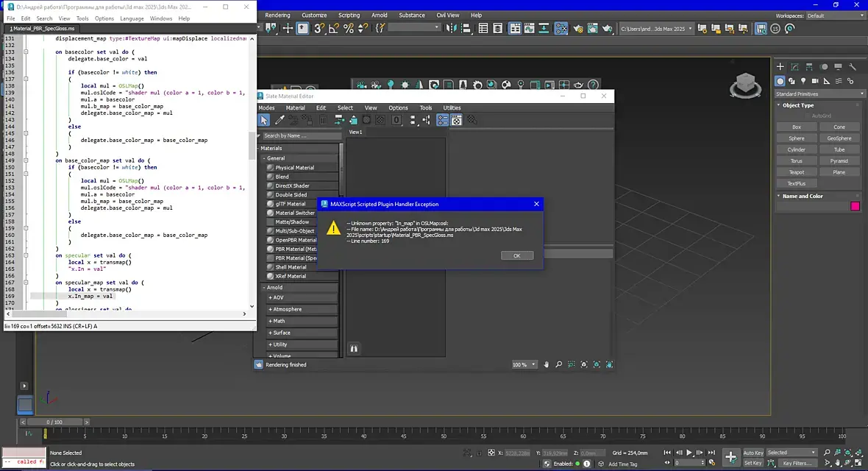868x471 pixels.
Task: Open the Modify tab in Command Panel
Action: pyautogui.click(x=795, y=67)
